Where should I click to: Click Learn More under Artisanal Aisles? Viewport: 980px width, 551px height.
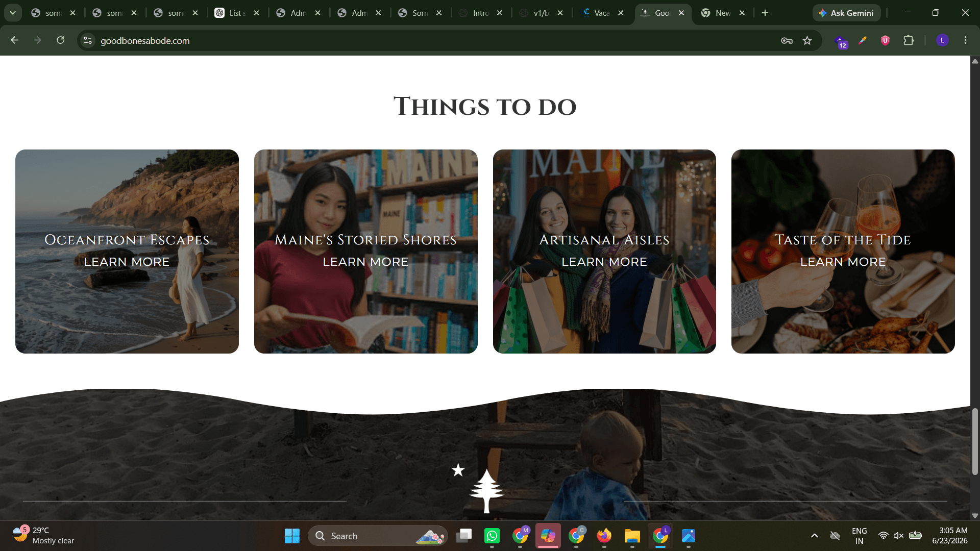(604, 262)
